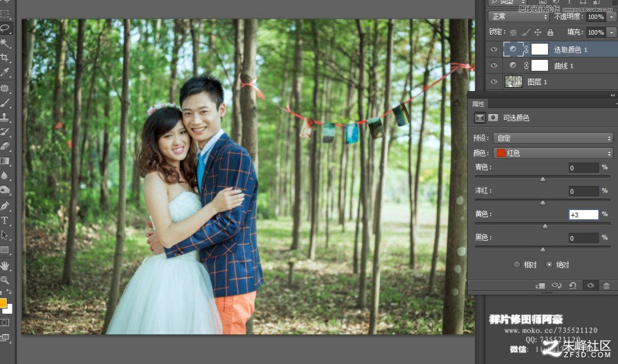Select the Gradient tool
The height and width of the screenshot is (364, 618).
[x=5, y=161]
